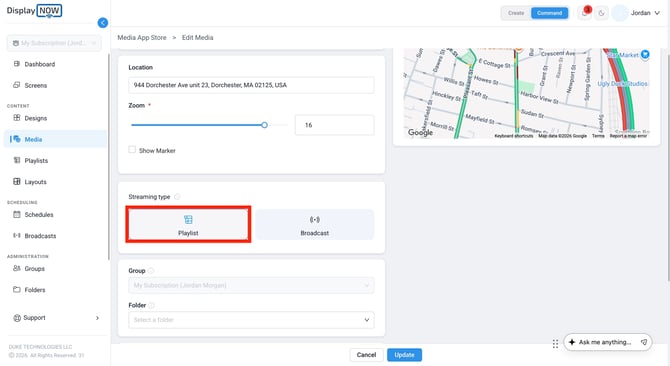Open the Select a folder dropdown
The image size is (670, 366).
(x=251, y=320)
